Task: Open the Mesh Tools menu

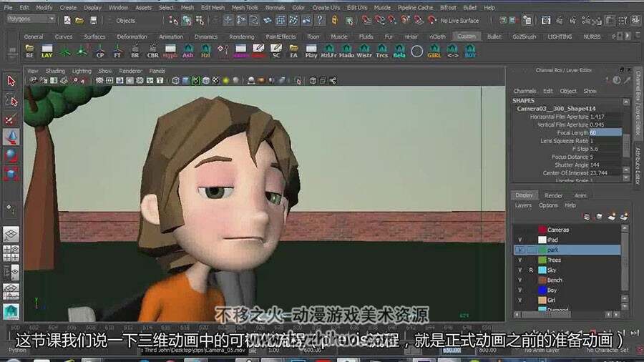Action: coord(245,7)
